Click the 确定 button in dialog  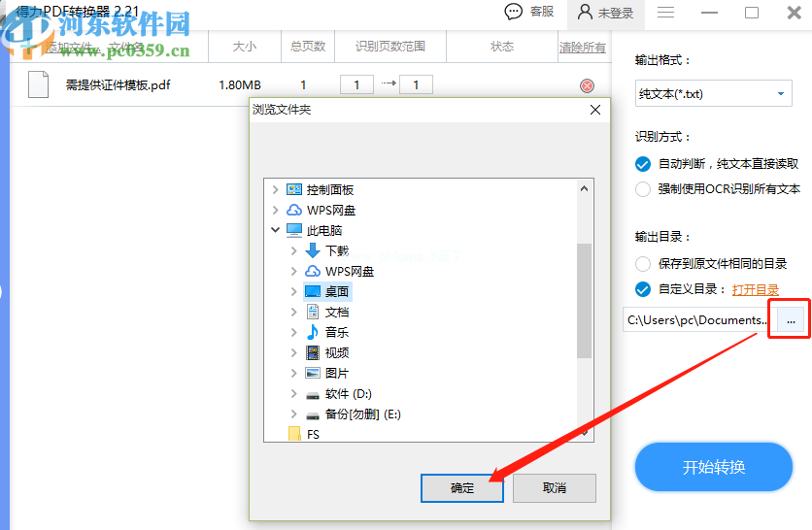tap(462, 488)
